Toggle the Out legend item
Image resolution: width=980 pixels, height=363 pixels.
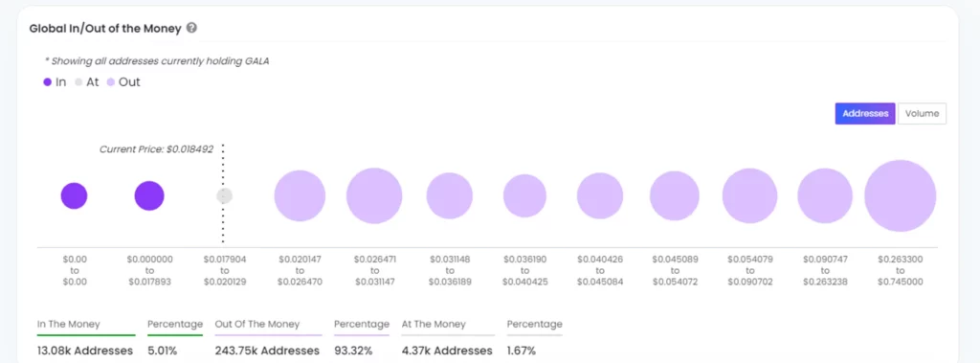click(x=123, y=82)
